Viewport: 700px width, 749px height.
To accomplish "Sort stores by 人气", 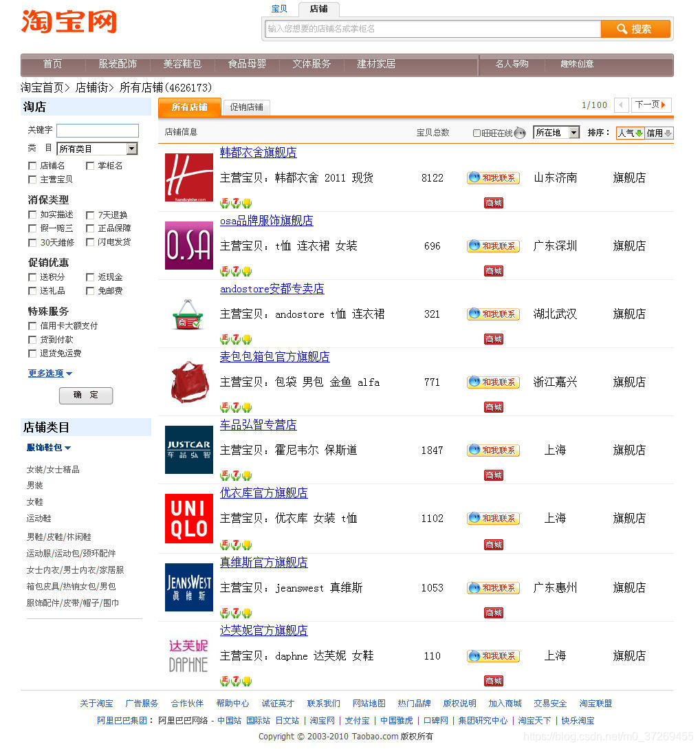I will [x=631, y=133].
